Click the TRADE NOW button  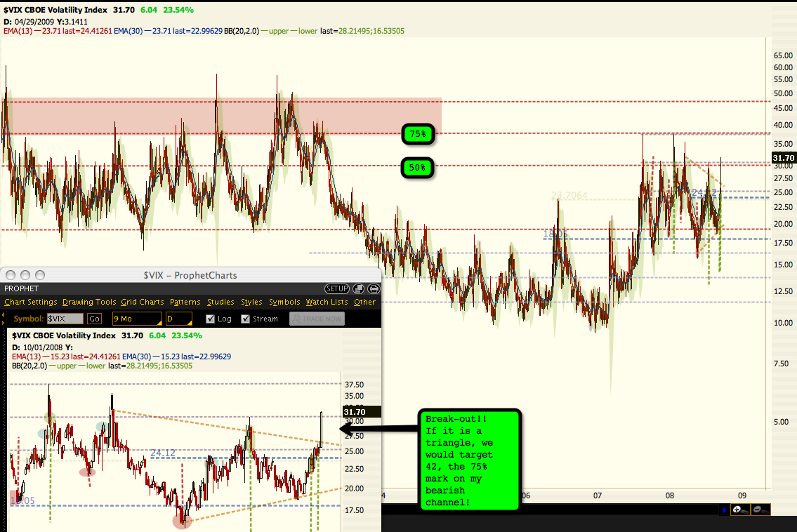pyautogui.click(x=317, y=319)
